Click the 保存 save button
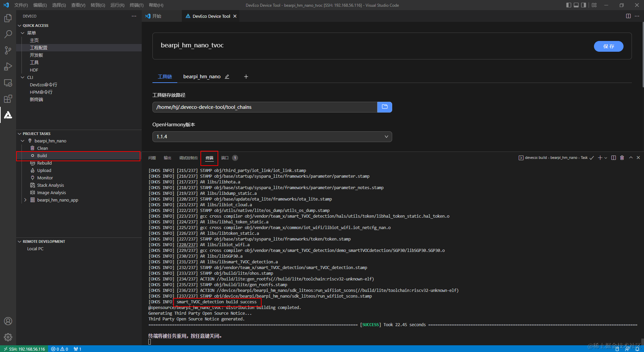Viewport: 644px width, 352px height. pos(608,46)
